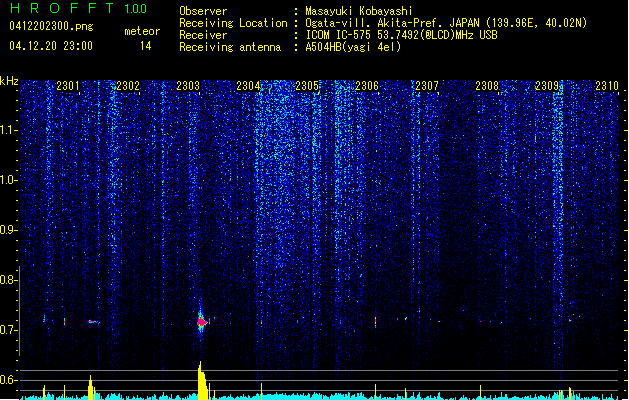Screen dimensions: 629x400
Task: Click the 2308 time marker
Action: click(x=487, y=86)
